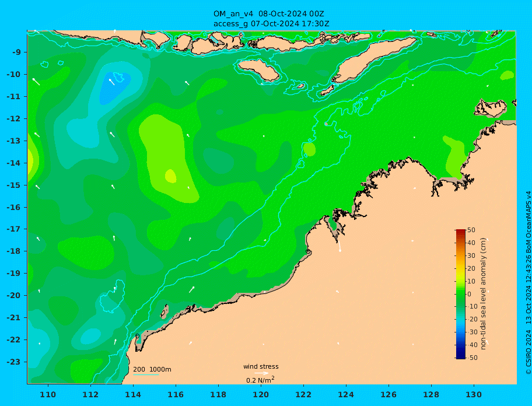The image size is (532, 406).
Task: Click longitude axis label 116
Action: coord(176,394)
